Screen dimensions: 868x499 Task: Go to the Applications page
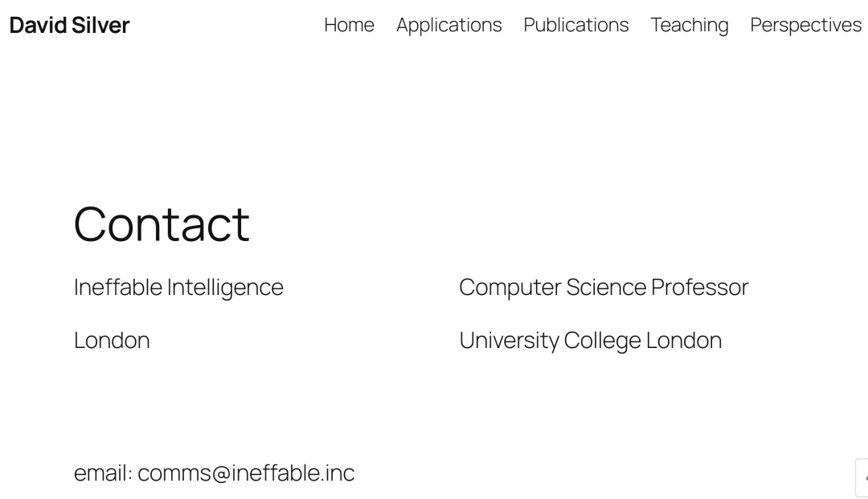(448, 25)
